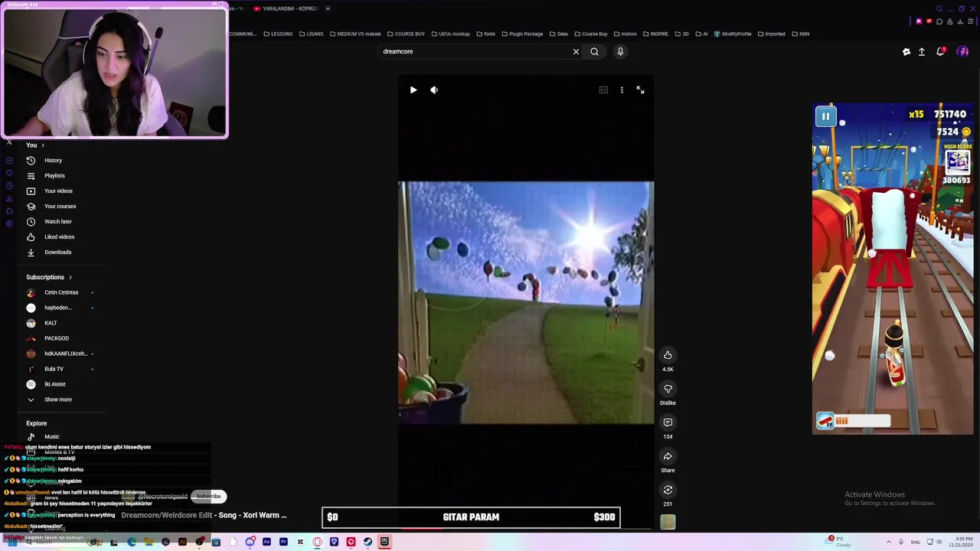Screen dimensions: 980x551
Task: Open Downloads in the sidebar
Action: tap(57, 252)
